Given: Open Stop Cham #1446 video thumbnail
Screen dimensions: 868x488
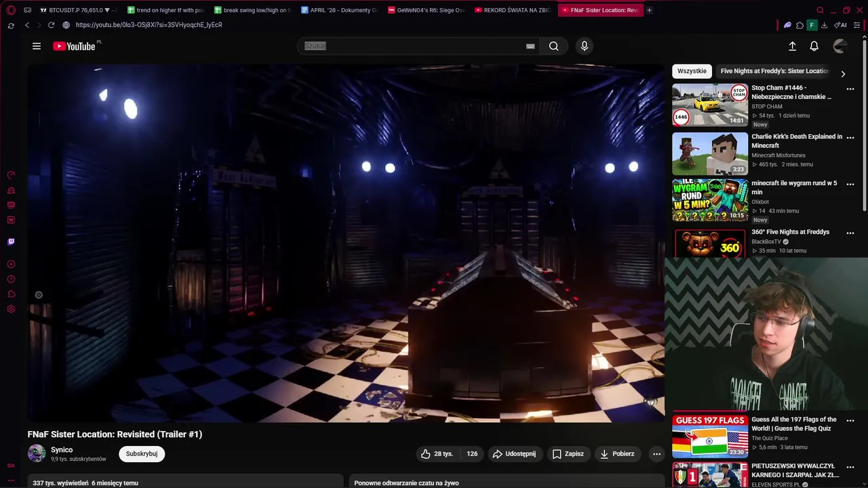Looking at the screenshot, I should (x=710, y=105).
